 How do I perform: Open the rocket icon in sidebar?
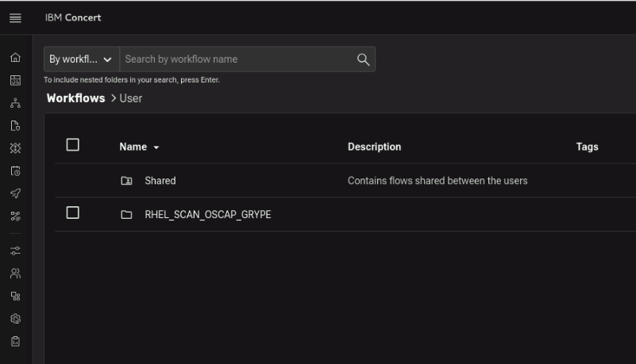click(x=14, y=193)
